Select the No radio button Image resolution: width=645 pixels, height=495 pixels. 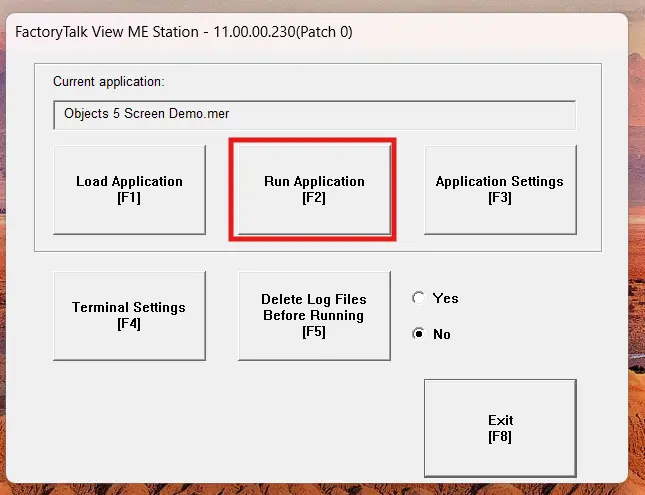tap(418, 334)
